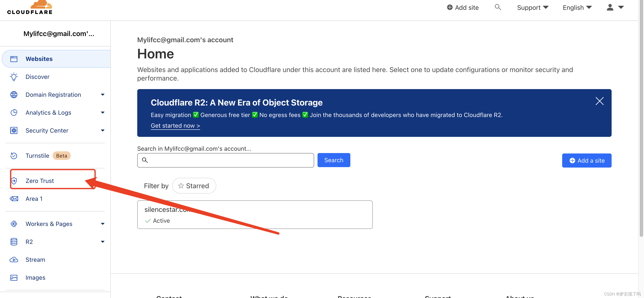Viewport: 644px width, 298px height.
Task: Click the Zero Trust shield icon
Action: pos(14,181)
